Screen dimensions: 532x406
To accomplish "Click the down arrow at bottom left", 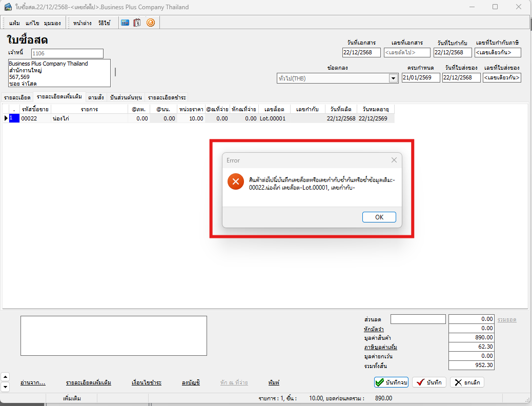I will (5, 387).
